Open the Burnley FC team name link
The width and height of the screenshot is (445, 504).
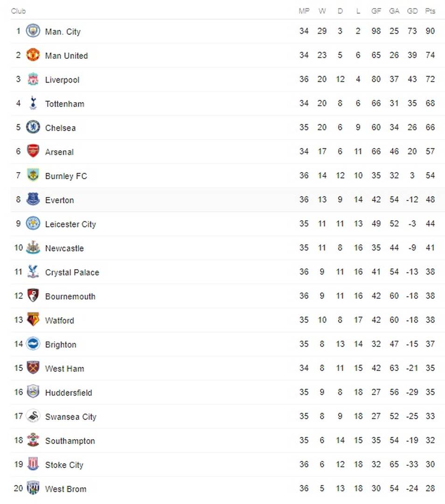coord(66,176)
